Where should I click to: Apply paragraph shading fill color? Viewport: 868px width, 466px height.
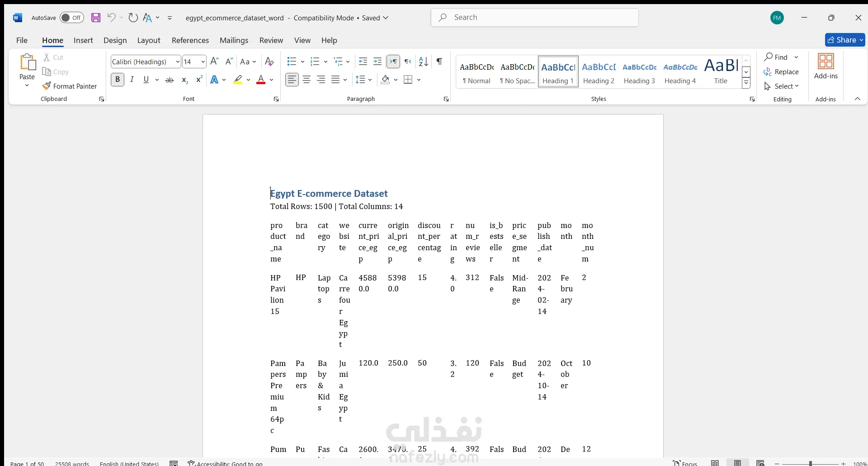coord(385,80)
